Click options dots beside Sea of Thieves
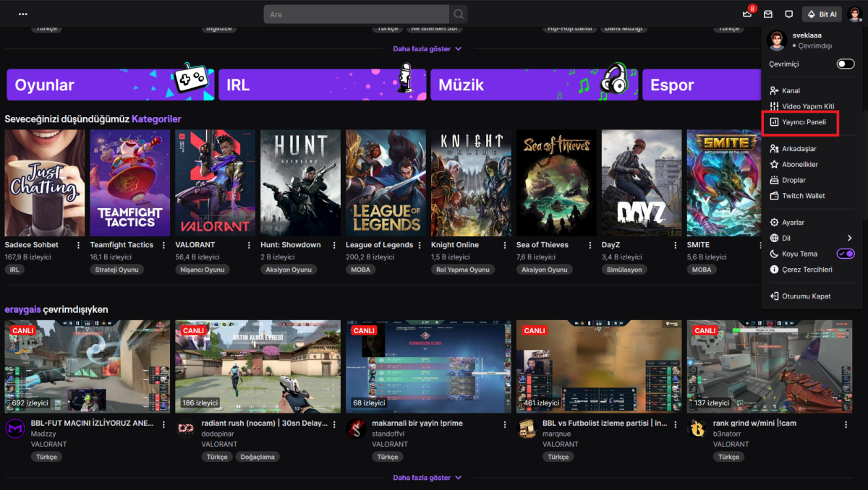Image resolution: width=868 pixels, height=490 pixels. coord(591,245)
